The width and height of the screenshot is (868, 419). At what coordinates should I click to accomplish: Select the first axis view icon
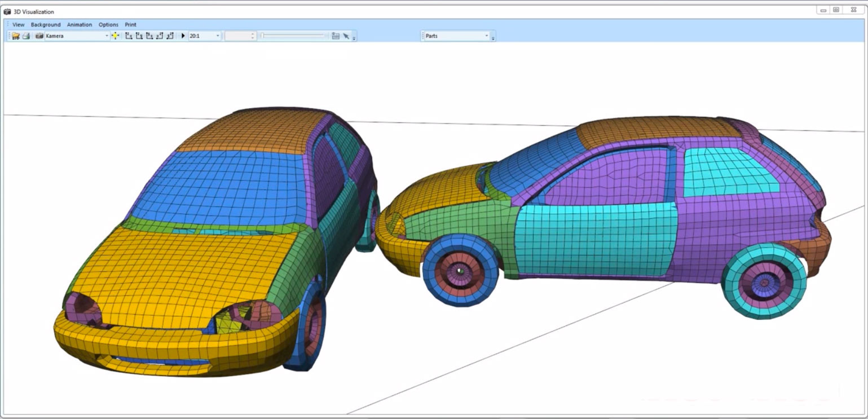(129, 36)
